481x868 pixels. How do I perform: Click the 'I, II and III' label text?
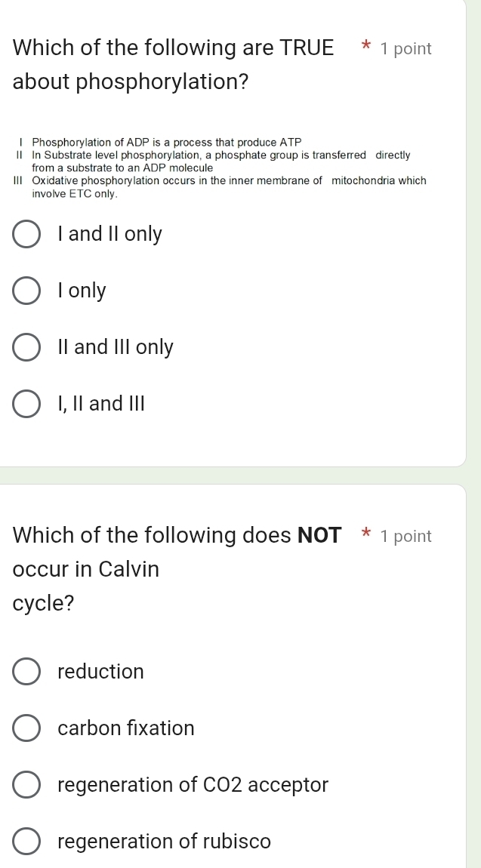tap(100, 404)
